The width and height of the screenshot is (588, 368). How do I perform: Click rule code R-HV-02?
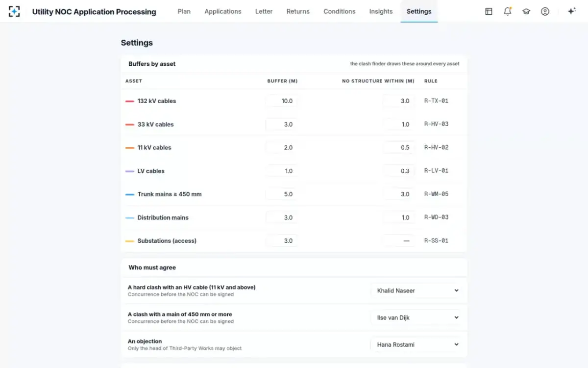pyautogui.click(x=436, y=148)
